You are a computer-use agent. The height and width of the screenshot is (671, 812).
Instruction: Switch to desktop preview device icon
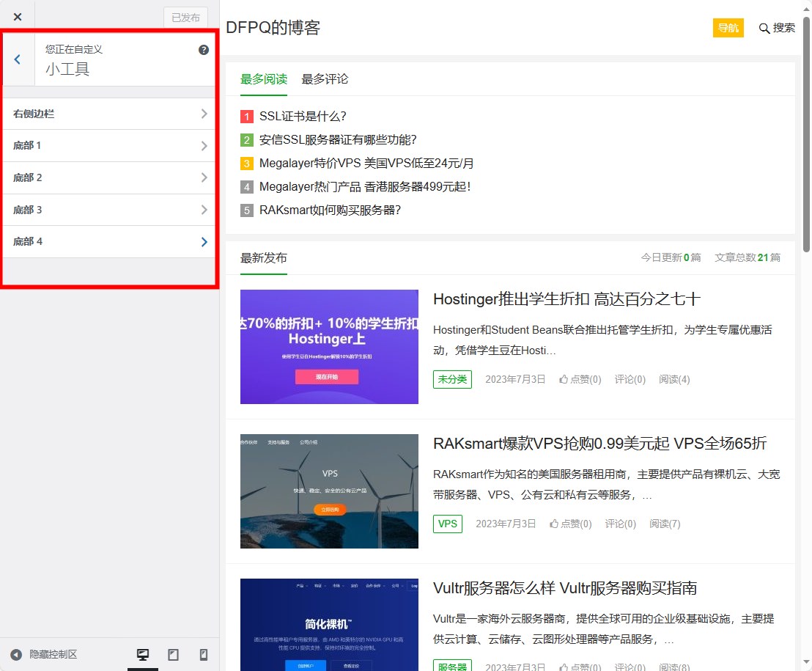click(x=143, y=655)
